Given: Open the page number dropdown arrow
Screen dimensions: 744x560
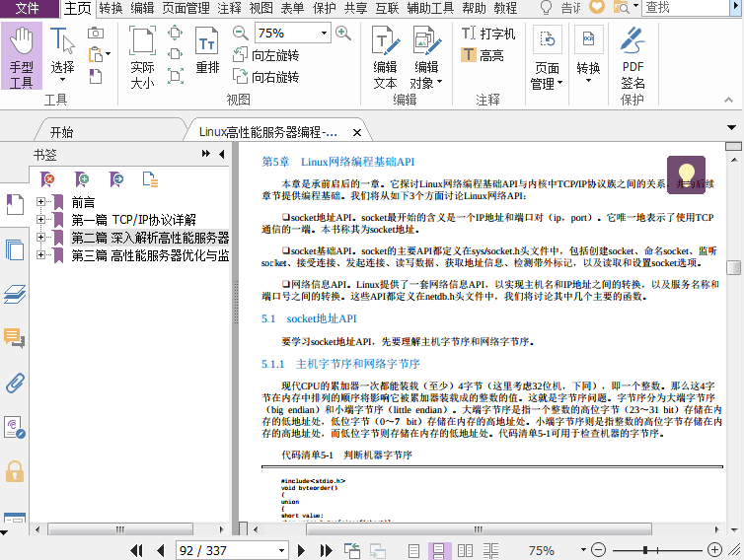Looking at the screenshot, I should tap(281, 550).
